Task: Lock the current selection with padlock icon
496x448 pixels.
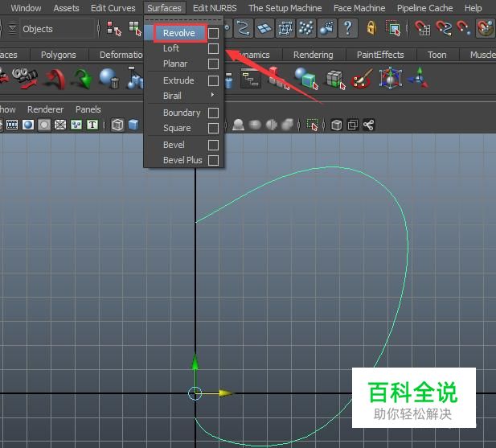Action: 371,28
